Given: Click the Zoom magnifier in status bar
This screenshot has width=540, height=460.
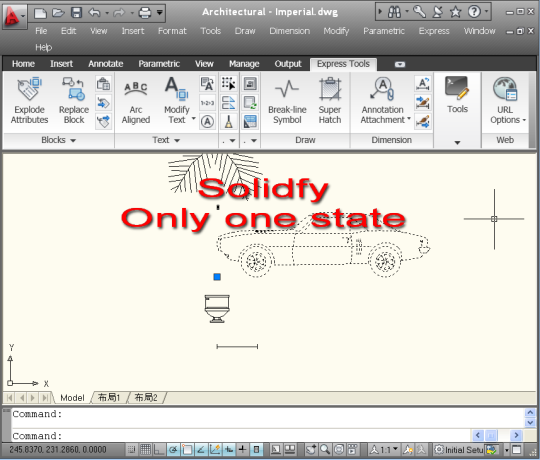Looking at the screenshot, I should click(325, 449).
